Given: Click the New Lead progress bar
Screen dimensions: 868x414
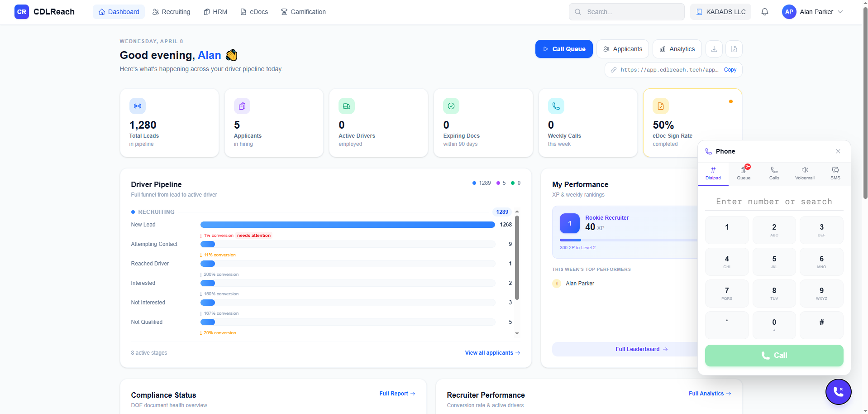Looking at the screenshot, I should point(348,225).
